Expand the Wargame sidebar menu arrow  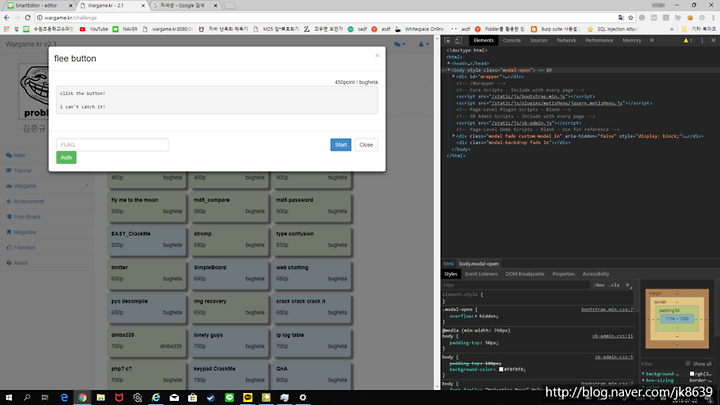[87, 186]
